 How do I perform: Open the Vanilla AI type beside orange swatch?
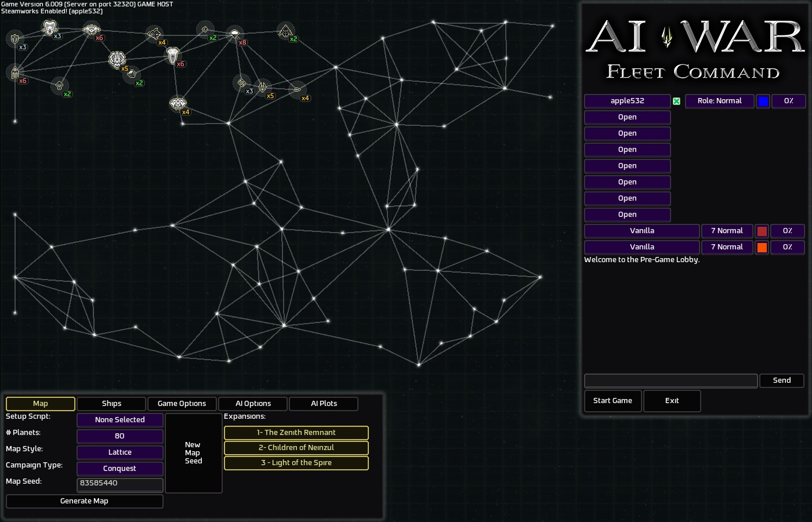coord(642,247)
